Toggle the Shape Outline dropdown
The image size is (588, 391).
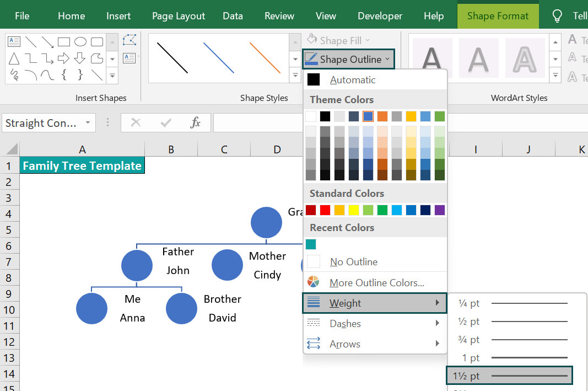click(x=348, y=59)
